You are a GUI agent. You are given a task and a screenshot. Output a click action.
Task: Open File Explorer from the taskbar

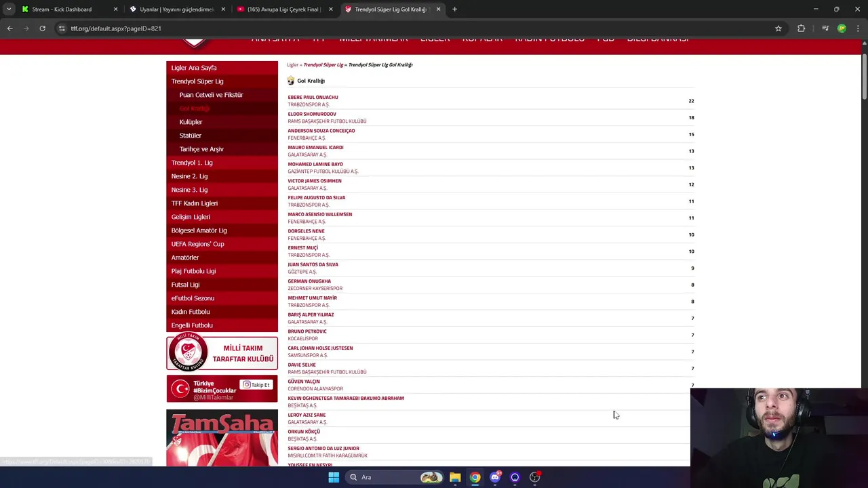coord(455,477)
